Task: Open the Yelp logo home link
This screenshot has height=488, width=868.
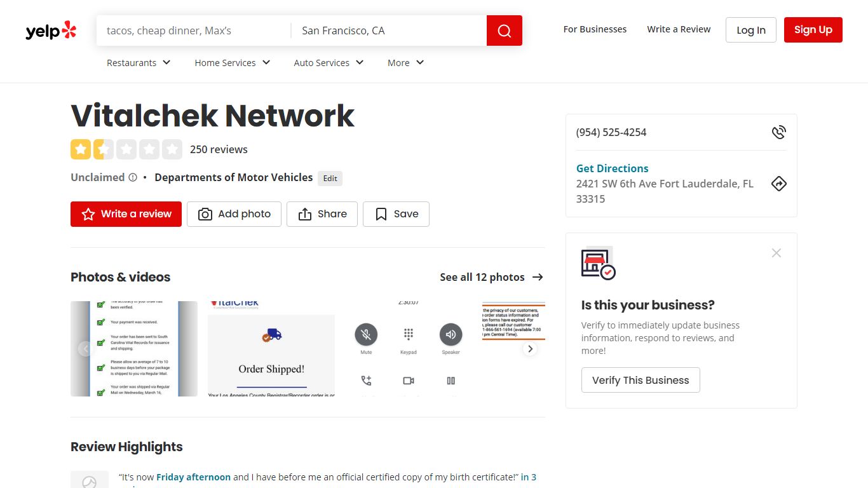Action: (51, 30)
